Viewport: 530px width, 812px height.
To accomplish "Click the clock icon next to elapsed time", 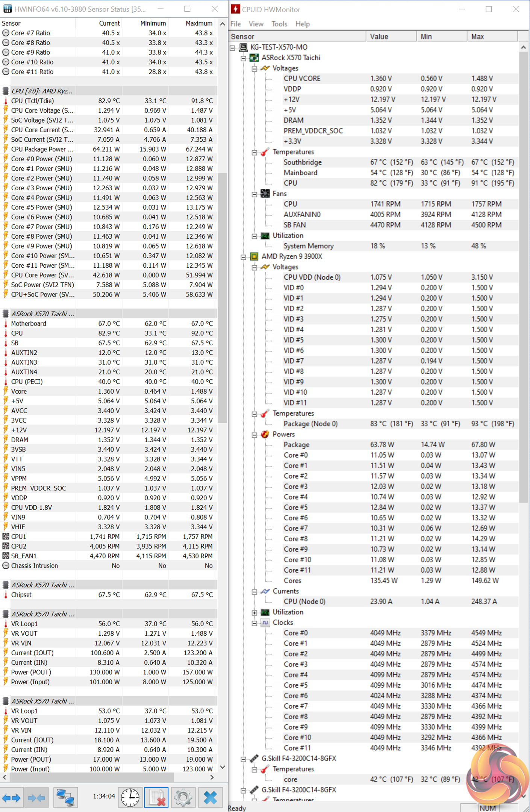I will (x=130, y=797).
